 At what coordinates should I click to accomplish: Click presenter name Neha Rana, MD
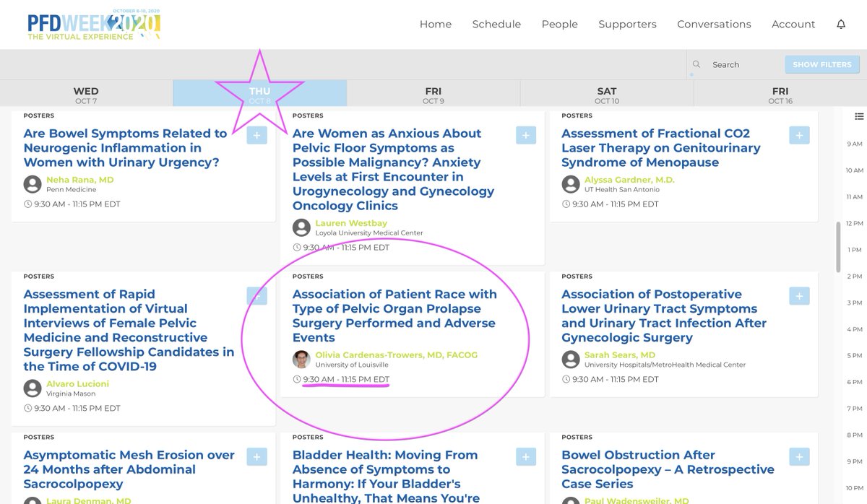(x=80, y=180)
